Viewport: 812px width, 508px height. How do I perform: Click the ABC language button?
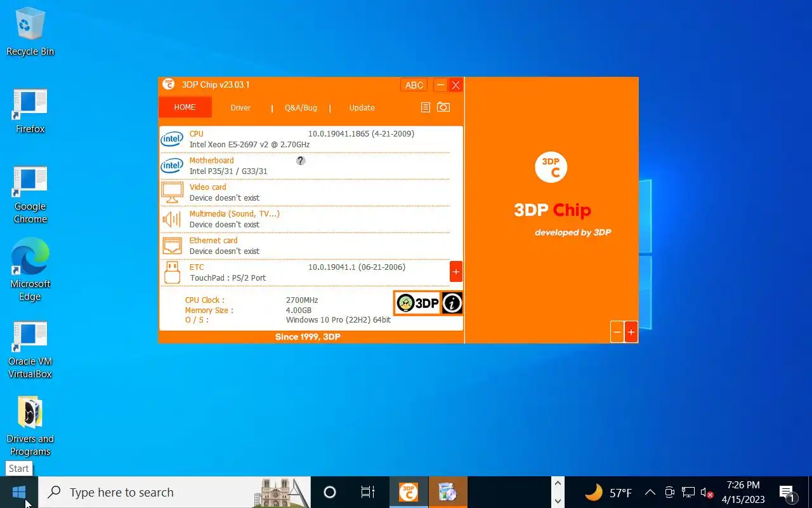414,85
